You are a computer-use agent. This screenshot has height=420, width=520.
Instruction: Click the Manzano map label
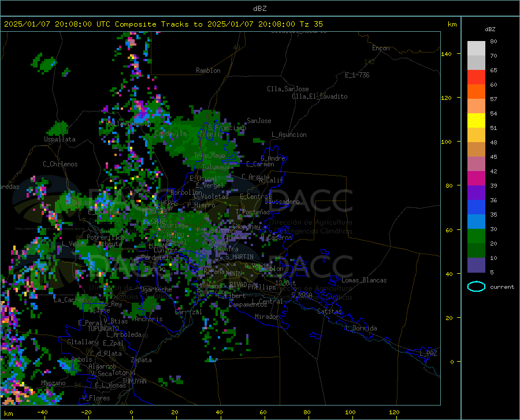point(53,383)
